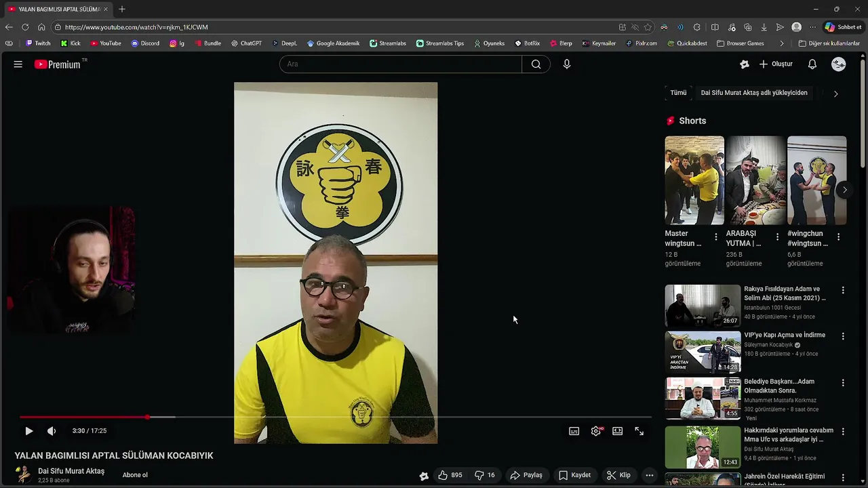Open browser extensions puzzle icon
The image size is (868, 488).
tap(696, 27)
